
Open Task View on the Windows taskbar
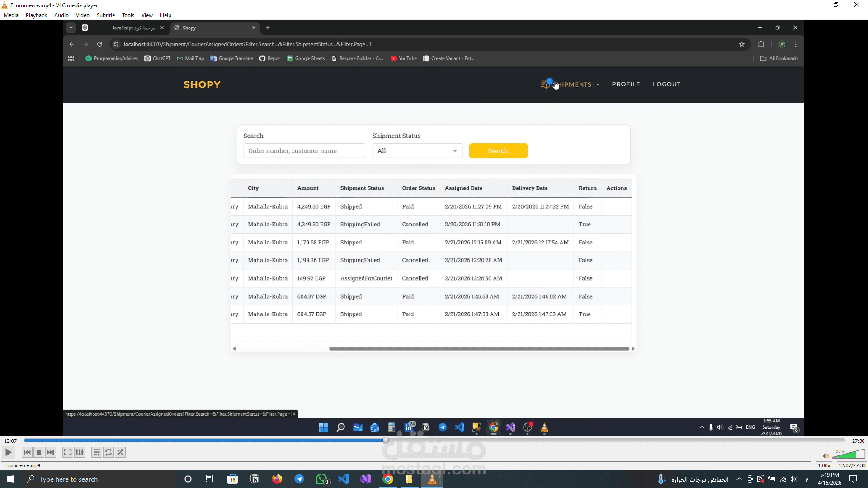coord(210,479)
